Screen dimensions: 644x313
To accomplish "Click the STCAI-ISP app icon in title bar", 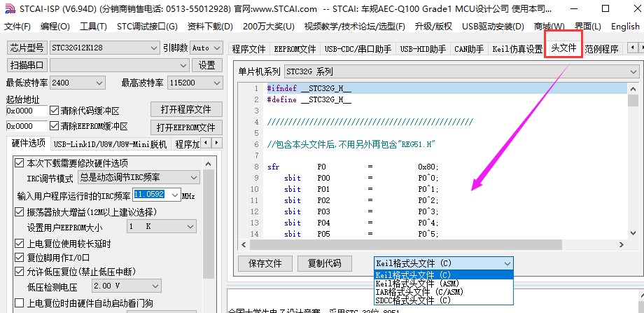I will click(9, 8).
